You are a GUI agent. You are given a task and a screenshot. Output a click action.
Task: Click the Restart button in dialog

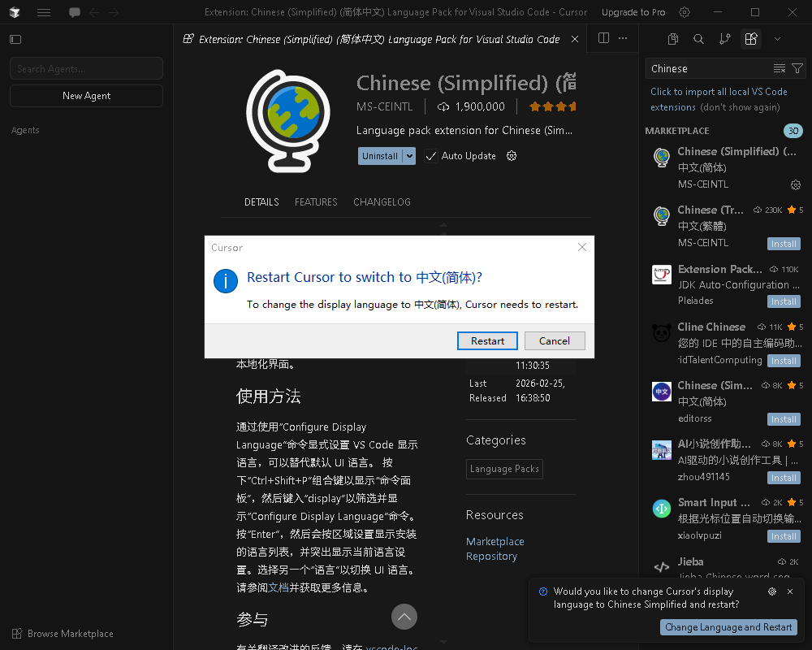(x=487, y=341)
